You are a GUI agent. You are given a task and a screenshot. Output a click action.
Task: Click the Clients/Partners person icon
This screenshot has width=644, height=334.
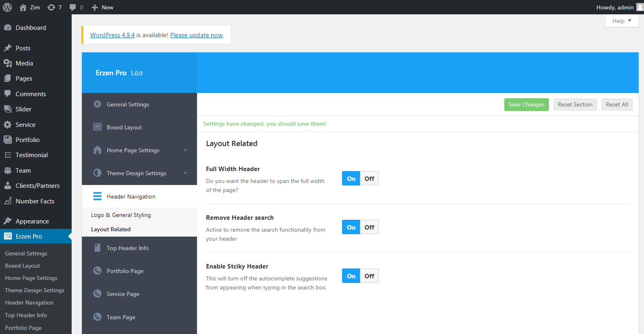7,185
